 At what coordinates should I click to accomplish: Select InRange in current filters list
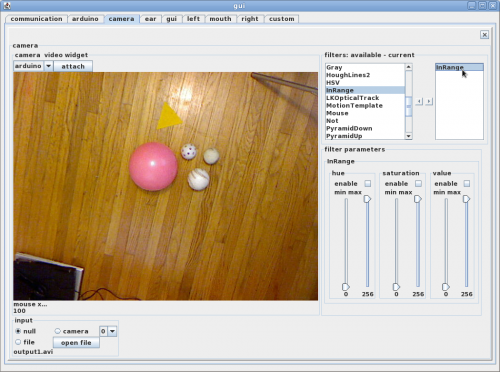[x=459, y=67]
